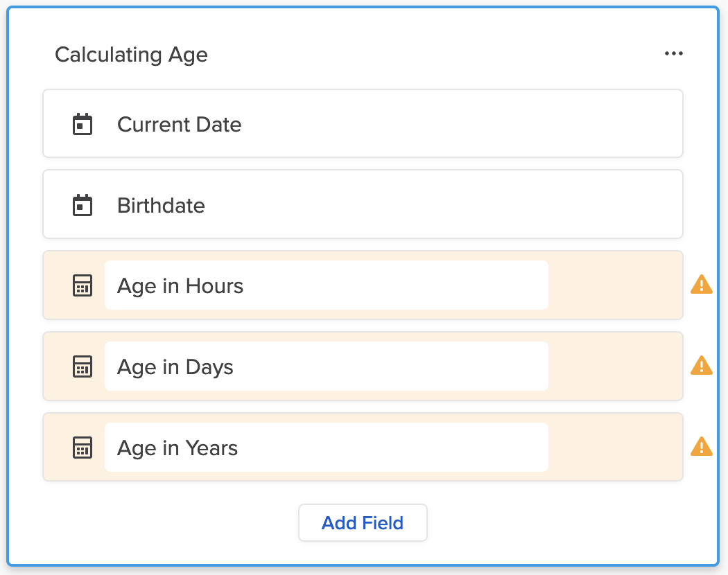This screenshot has height=575, width=728.
Task: Open the card options ellipsis menu
Action: coord(674,53)
